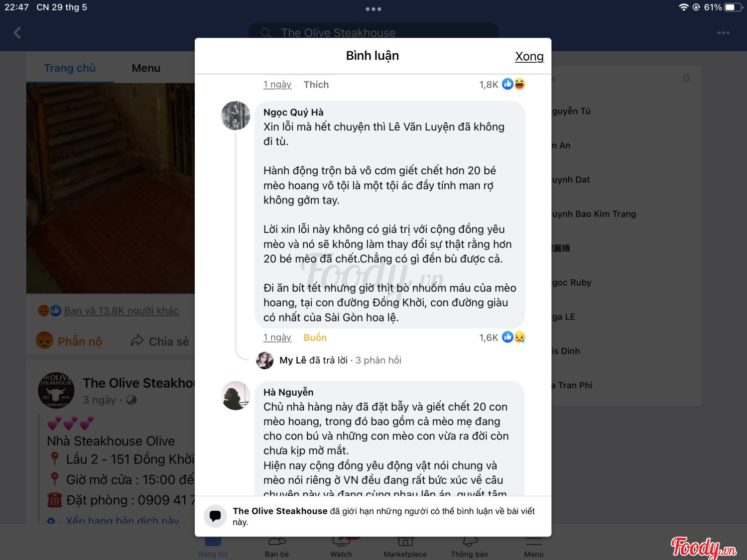Close comments with Xong

(x=529, y=56)
